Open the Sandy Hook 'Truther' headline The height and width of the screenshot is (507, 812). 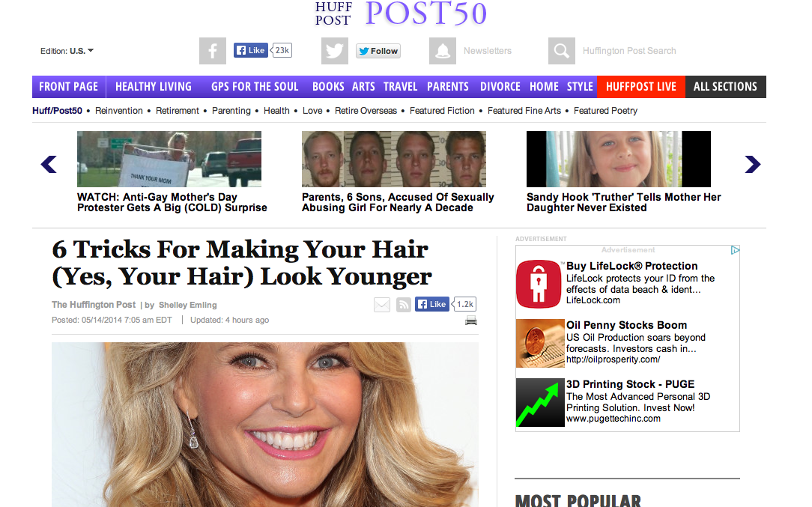(x=623, y=202)
